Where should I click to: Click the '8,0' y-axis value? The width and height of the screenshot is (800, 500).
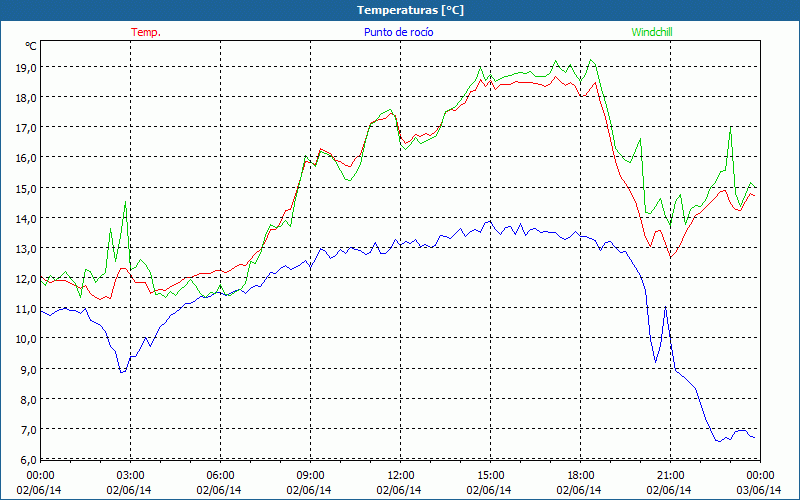(x=28, y=399)
